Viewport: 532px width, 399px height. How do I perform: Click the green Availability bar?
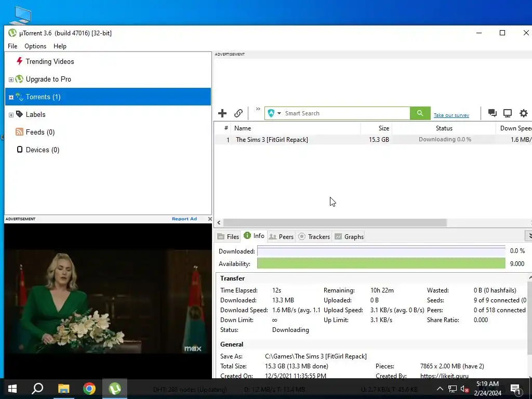tap(381, 263)
